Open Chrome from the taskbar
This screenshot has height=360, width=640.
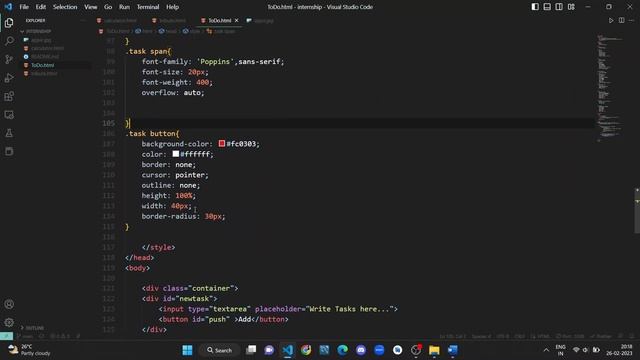306,350
